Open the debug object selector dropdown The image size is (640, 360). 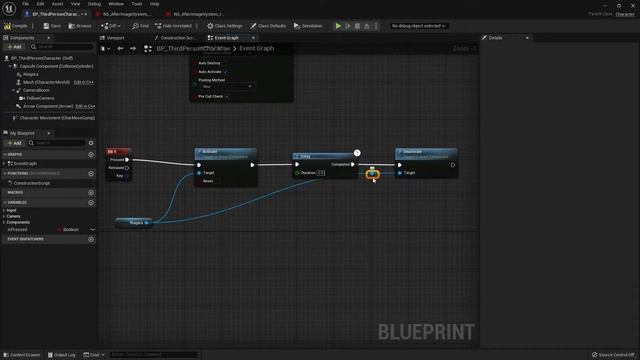(x=418, y=26)
